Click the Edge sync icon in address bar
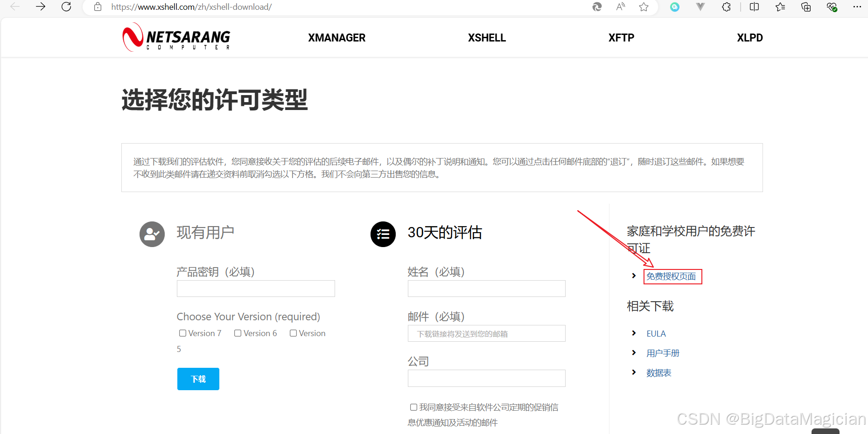This screenshot has height=434, width=868. pyautogui.click(x=597, y=7)
